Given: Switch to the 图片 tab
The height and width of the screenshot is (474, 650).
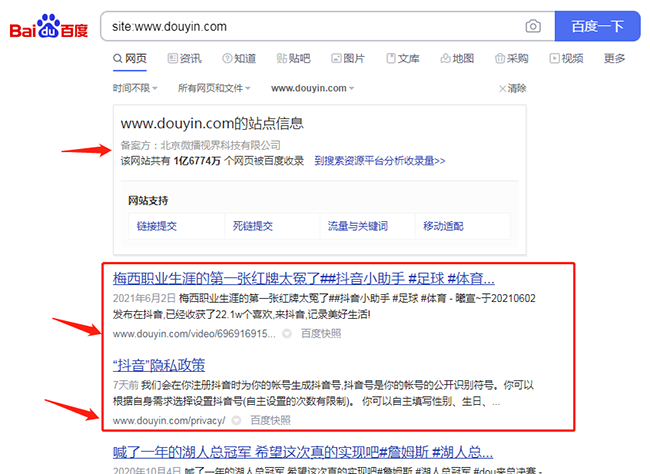Looking at the screenshot, I should point(347,58).
